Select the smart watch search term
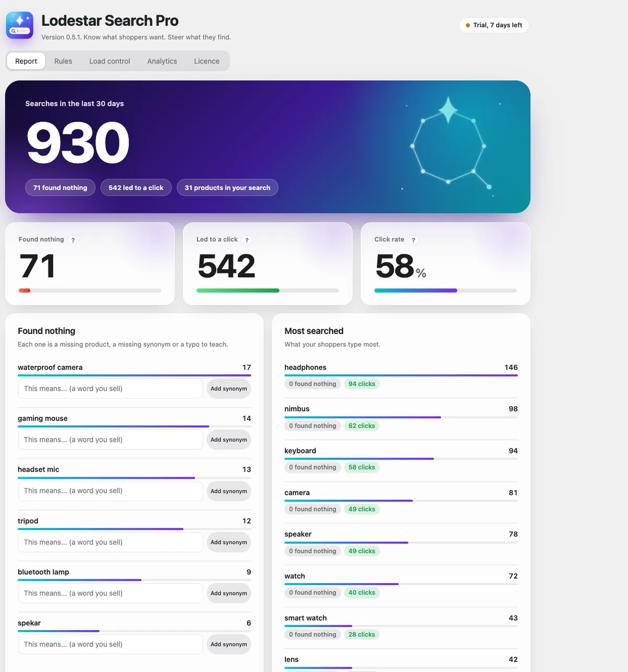This screenshot has width=628, height=672. [306, 618]
